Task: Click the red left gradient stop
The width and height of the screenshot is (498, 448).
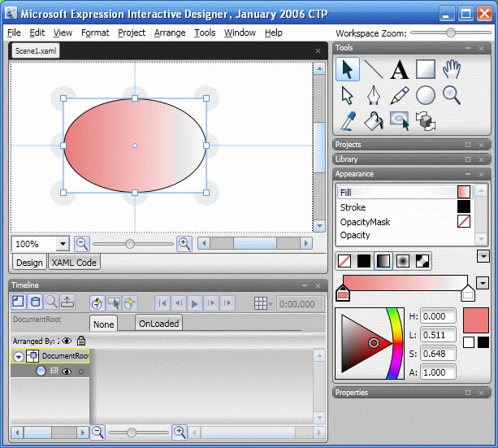Action: coord(343,293)
